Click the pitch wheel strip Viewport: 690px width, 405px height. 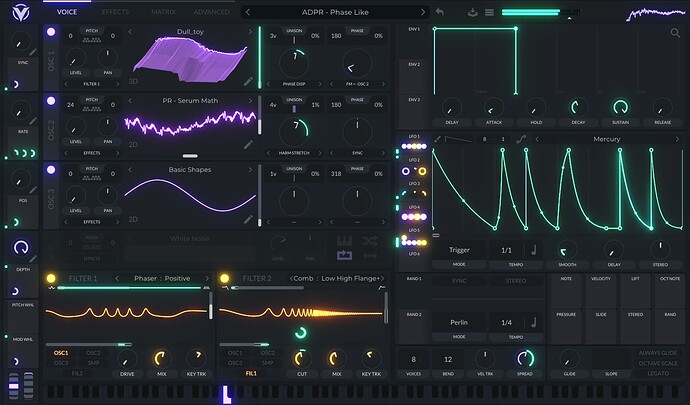click(14, 386)
